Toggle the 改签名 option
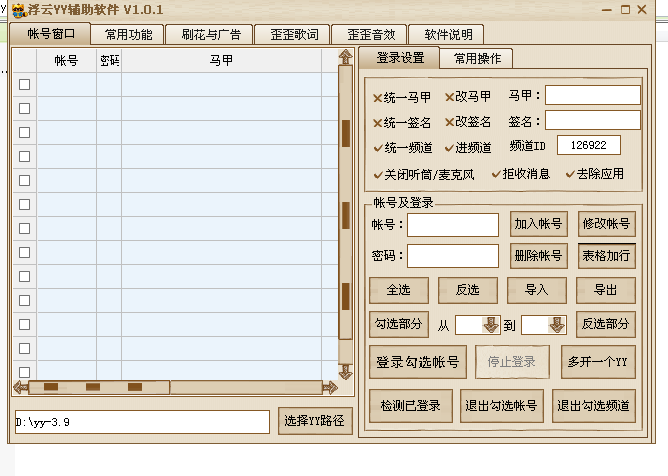The height and width of the screenshot is (476, 668). pos(468,122)
